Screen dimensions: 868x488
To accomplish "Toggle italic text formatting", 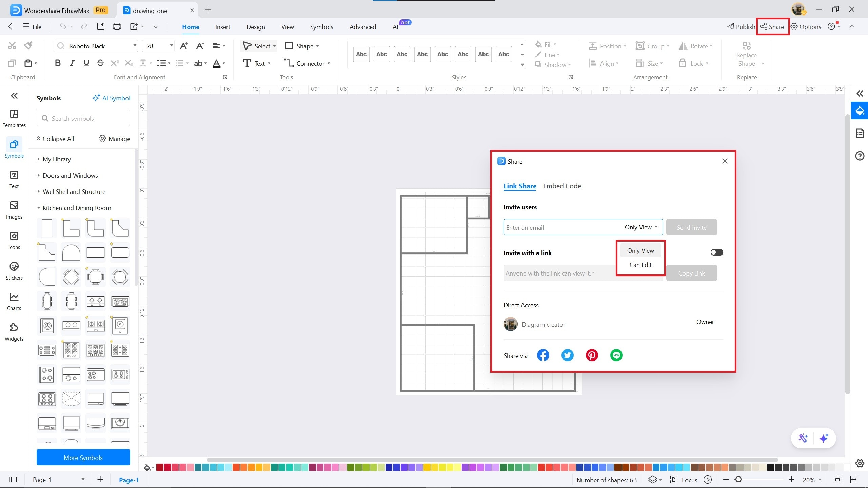I will pos(72,63).
